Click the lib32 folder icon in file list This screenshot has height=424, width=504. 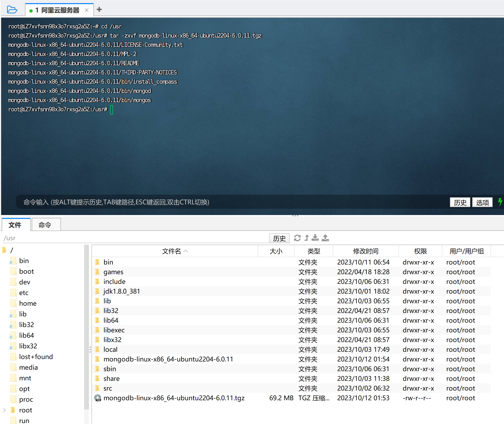tap(97, 311)
